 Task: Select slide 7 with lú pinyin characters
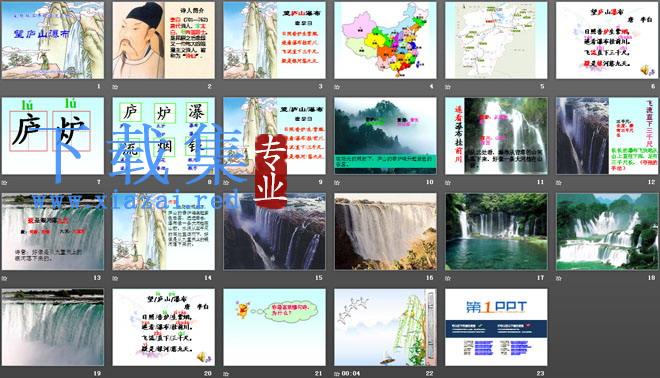[53, 136]
